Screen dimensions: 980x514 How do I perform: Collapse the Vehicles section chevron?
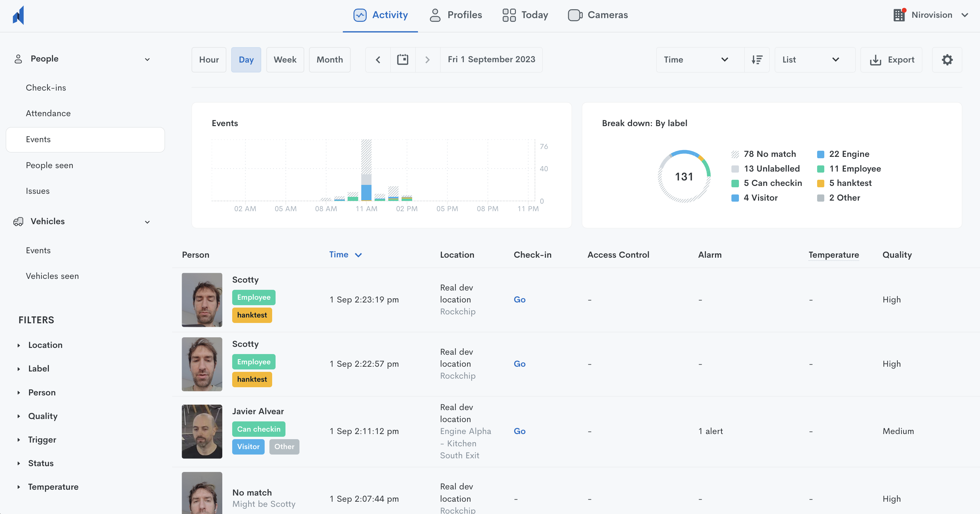[x=147, y=222]
